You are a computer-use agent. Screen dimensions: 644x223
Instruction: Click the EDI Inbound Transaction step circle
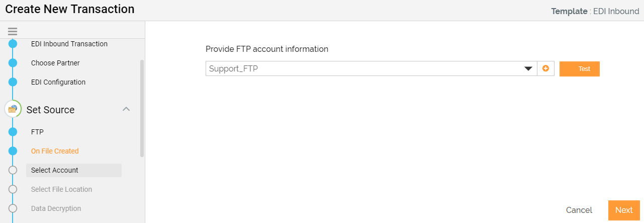[13, 44]
